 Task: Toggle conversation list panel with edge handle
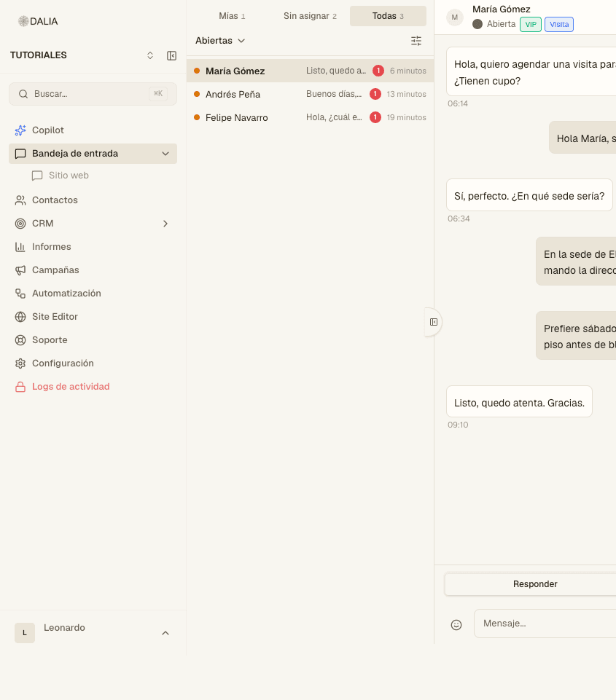[x=433, y=322]
